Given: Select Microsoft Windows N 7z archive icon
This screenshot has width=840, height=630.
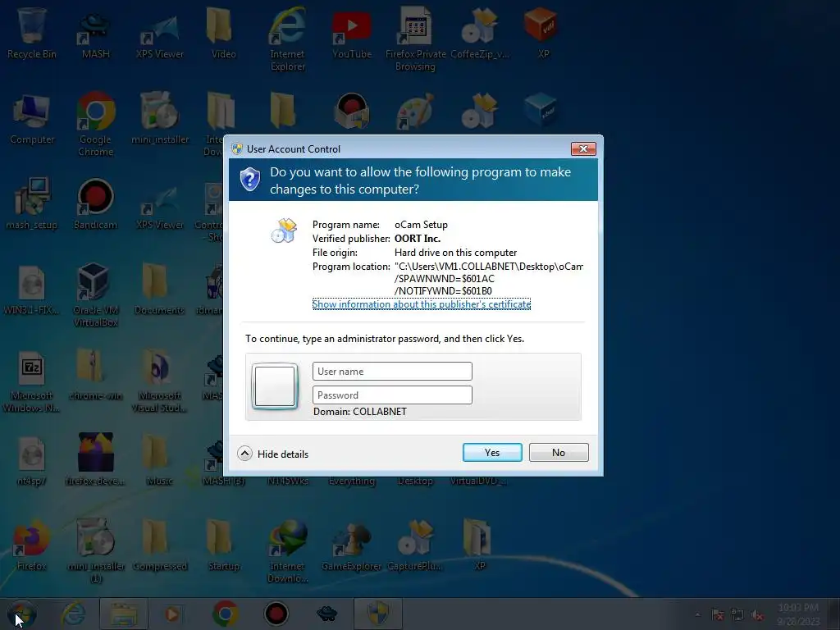Looking at the screenshot, I should click(x=31, y=381).
